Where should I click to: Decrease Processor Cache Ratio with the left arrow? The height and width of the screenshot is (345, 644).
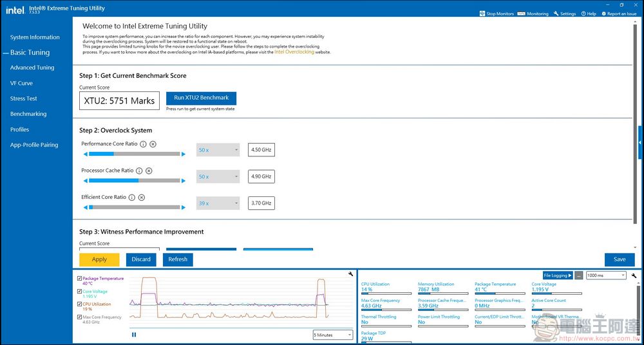point(86,181)
